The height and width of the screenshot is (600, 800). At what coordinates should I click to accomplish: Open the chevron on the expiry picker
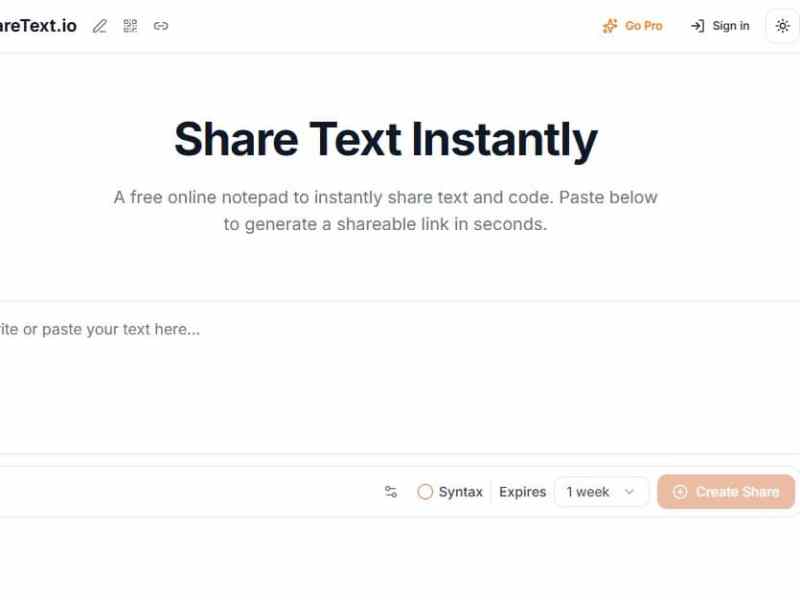[630, 491]
